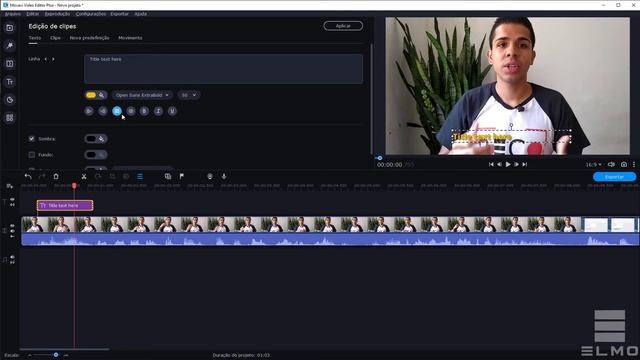Viewport: 640px width, 360px height.
Task: Open the font size dropdown
Action: click(189, 95)
